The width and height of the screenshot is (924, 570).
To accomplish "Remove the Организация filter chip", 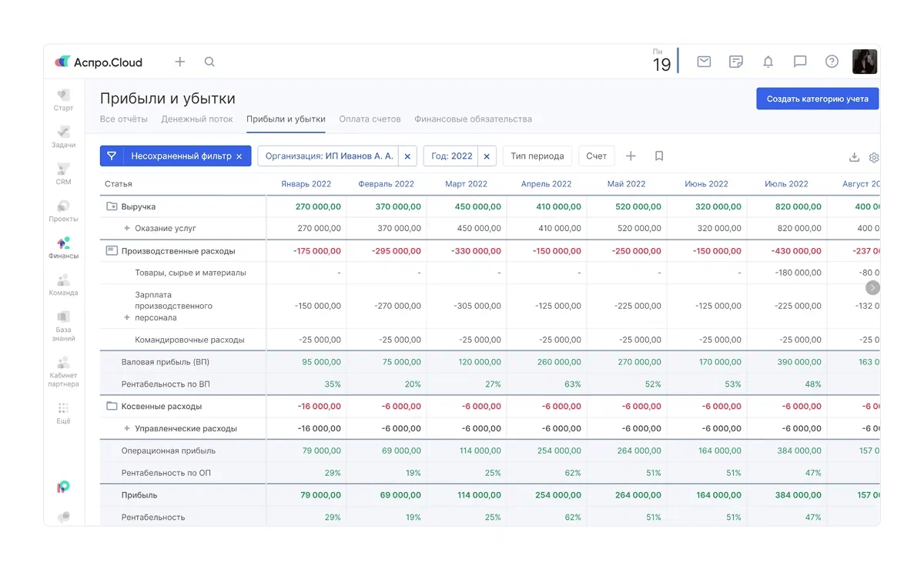I will click(x=407, y=156).
